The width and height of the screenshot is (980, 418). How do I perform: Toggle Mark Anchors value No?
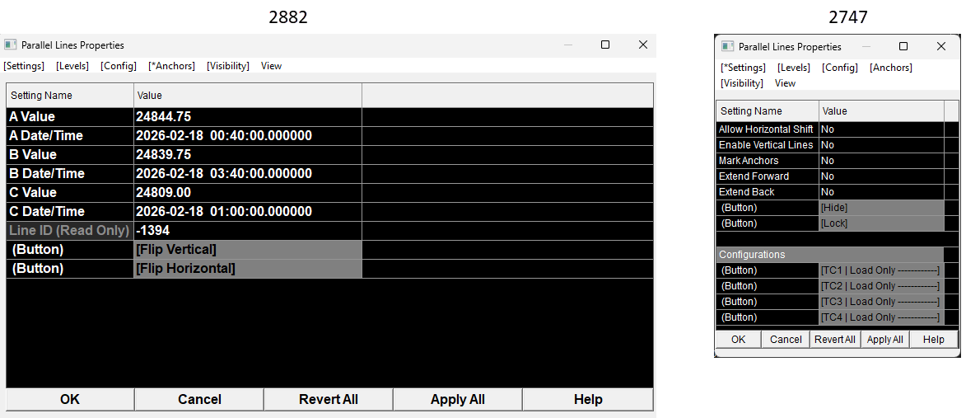881,160
